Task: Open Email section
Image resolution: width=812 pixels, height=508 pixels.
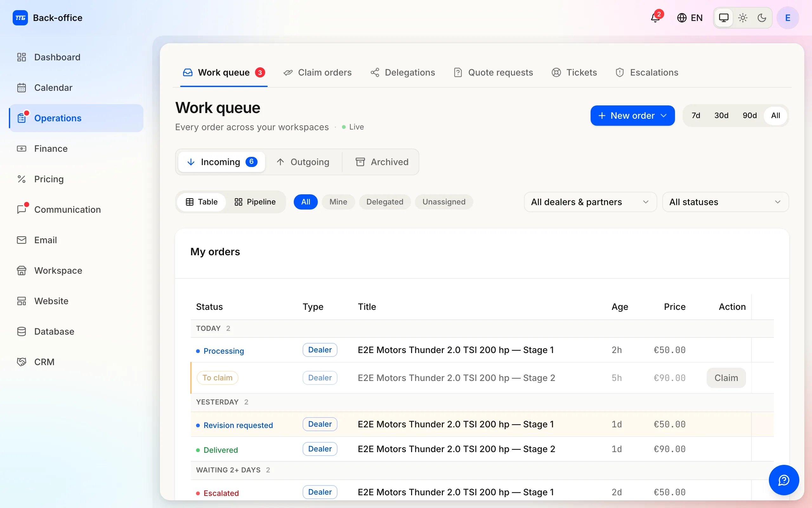Action: [76, 240]
